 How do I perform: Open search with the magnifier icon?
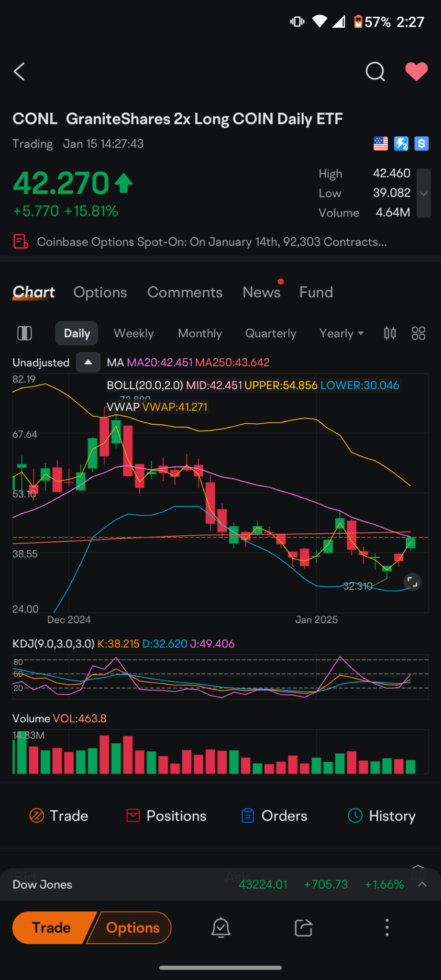pos(375,72)
